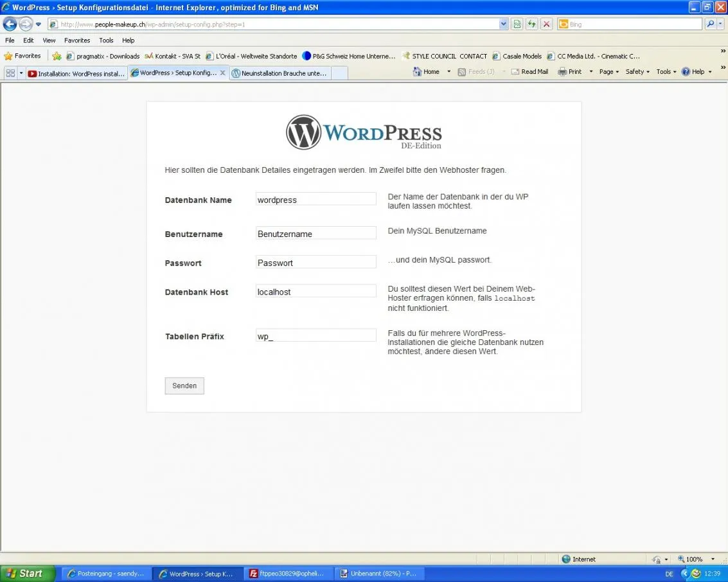Screen dimensions: 728x582
Task: Click the DE language indicator in tray
Action: tap(669, 574)
